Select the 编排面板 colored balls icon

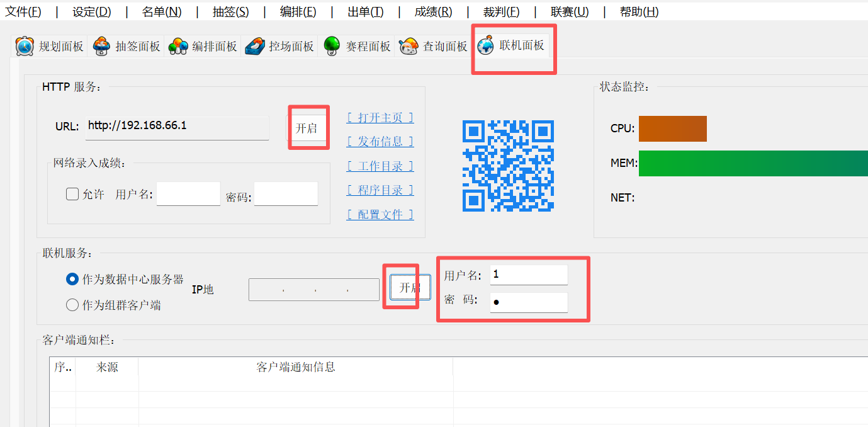coord(178,46)
